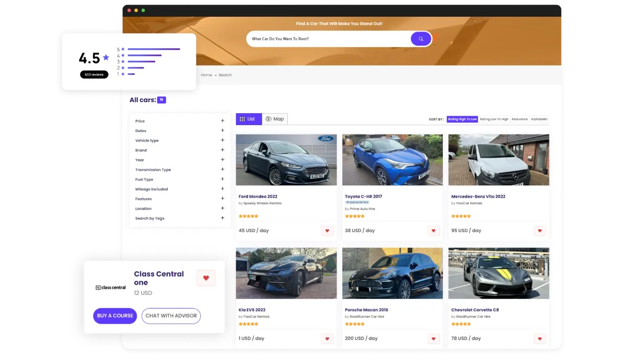The height and width of the screenshot is (364, 629).
Task: Favorite the Mercedes-Benz Vito 2022 heart icon
Action: [x=540, y=230]
